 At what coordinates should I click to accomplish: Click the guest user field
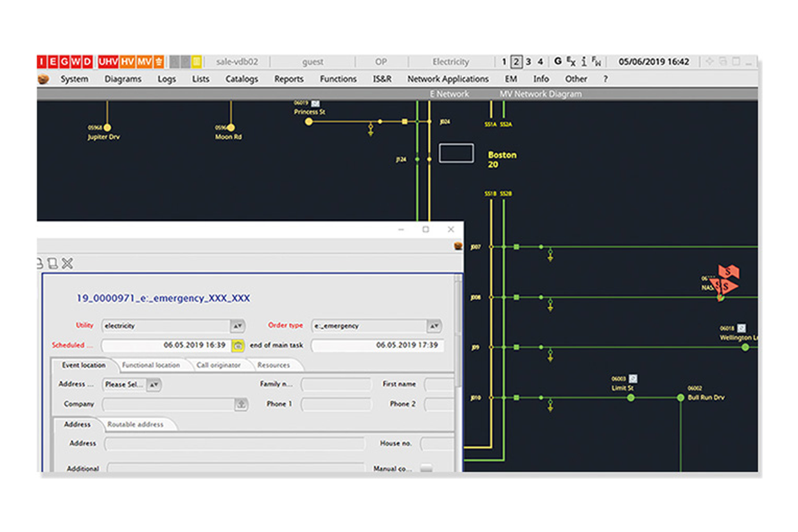coord(312,62)
